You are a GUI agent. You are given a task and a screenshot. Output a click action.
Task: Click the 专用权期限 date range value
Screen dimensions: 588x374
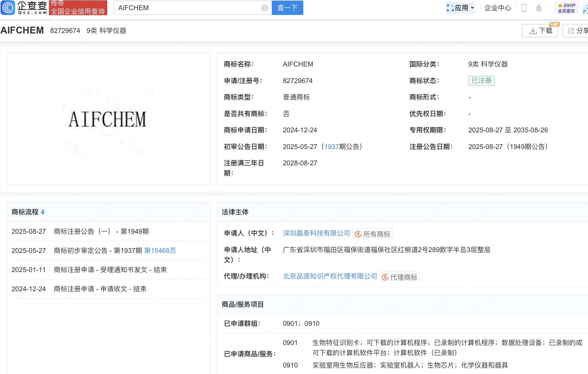pos(508,130)
